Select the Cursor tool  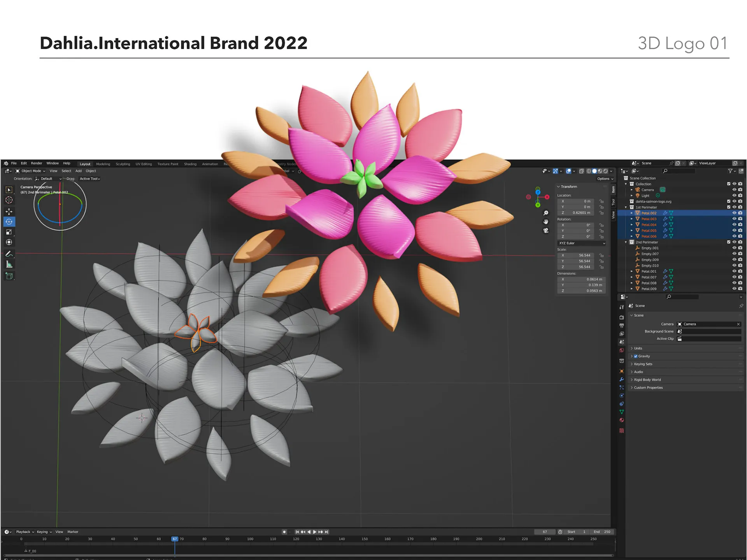(9, 200)
